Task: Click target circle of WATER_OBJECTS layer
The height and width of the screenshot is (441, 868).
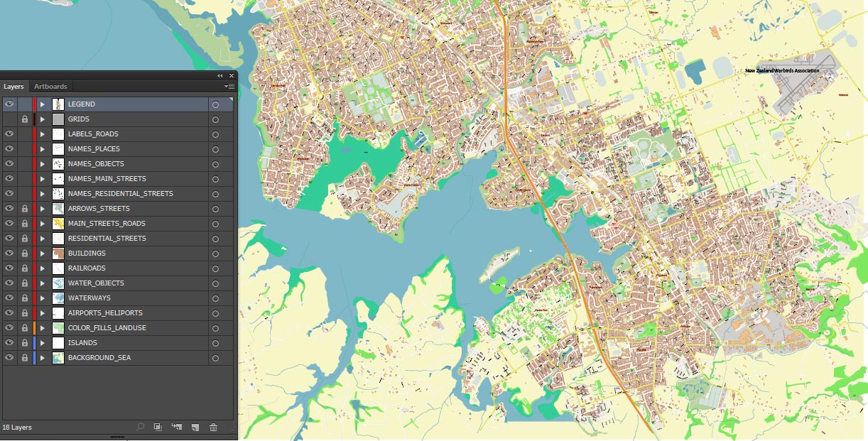Action: (215, 283)
